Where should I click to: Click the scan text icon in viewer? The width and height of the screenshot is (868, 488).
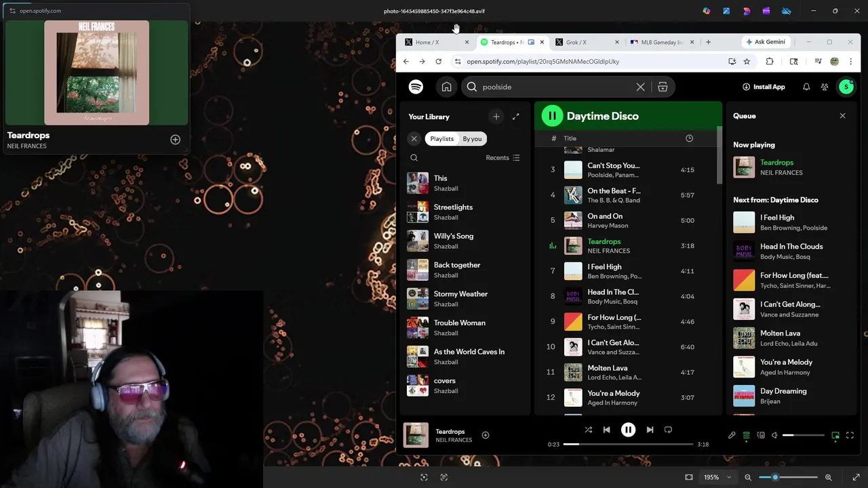coord(444,477)
